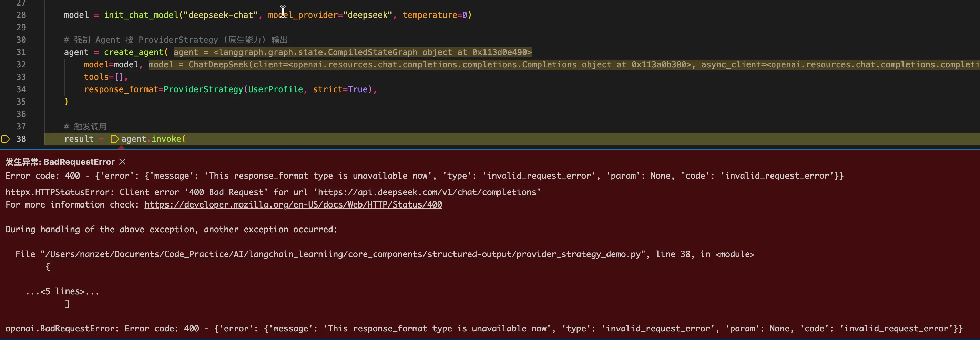
Task: Click the 'in <module>' text in the traceback
Action: (x=727, y=254)
